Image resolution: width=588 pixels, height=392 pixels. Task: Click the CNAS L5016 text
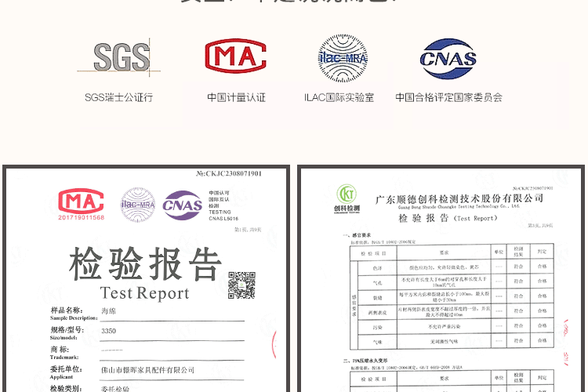223,218
